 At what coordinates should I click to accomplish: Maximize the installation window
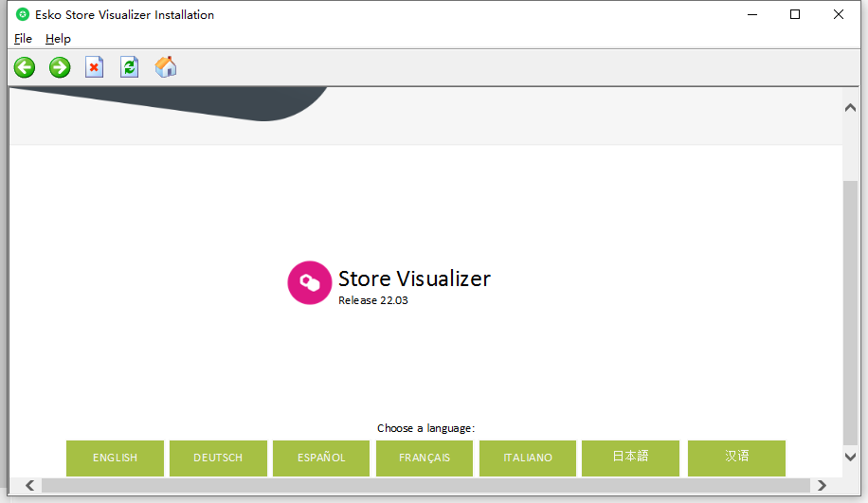[795, 15]
